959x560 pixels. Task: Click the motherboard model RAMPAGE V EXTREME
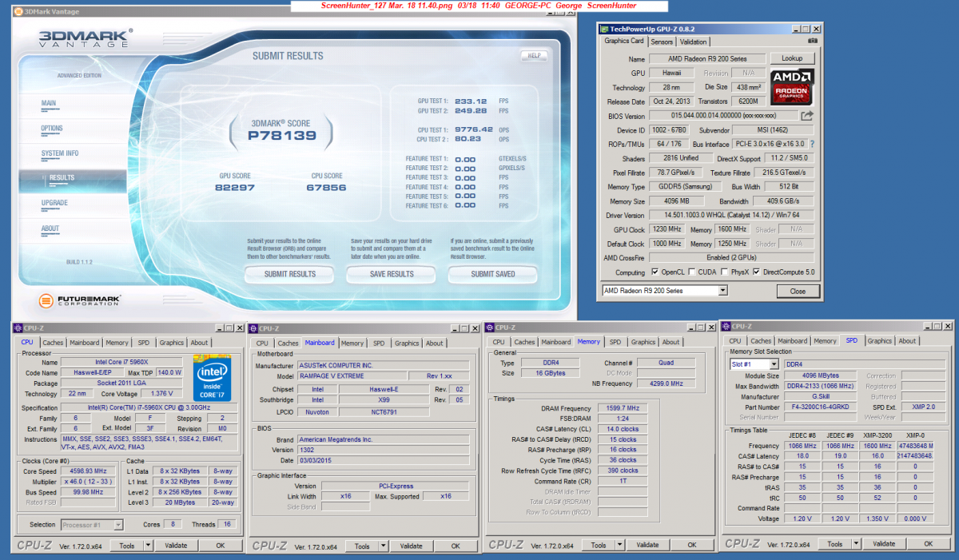tap(353, 376)
